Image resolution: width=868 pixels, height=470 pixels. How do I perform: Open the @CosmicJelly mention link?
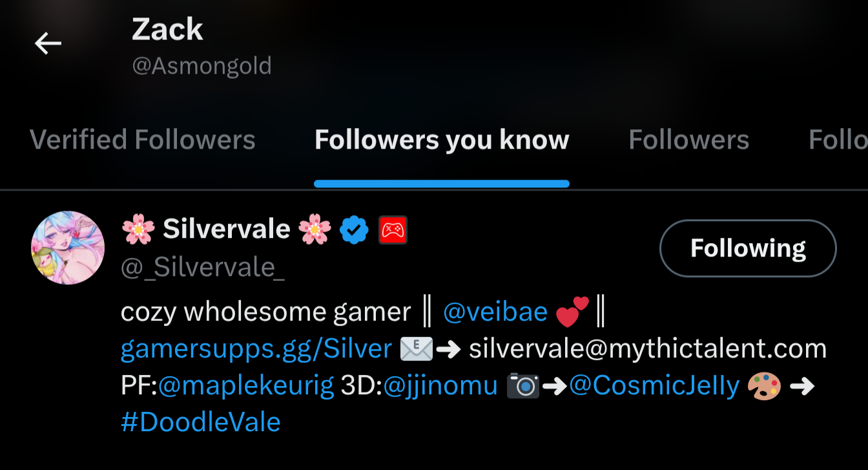[x=654, y=386]
